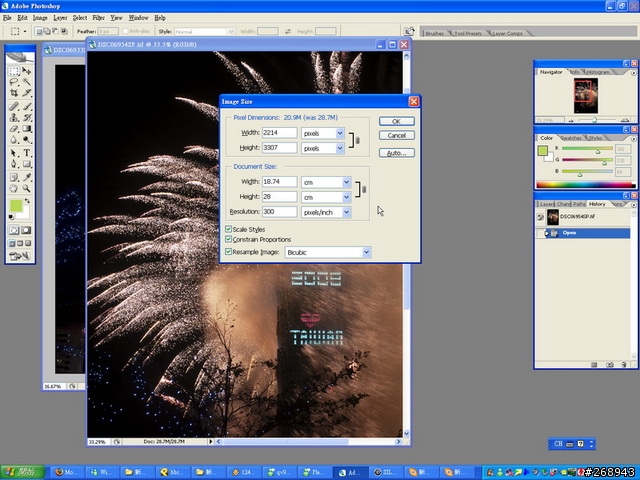
Task: Select the Lasso tool
Action: [14, 82]
